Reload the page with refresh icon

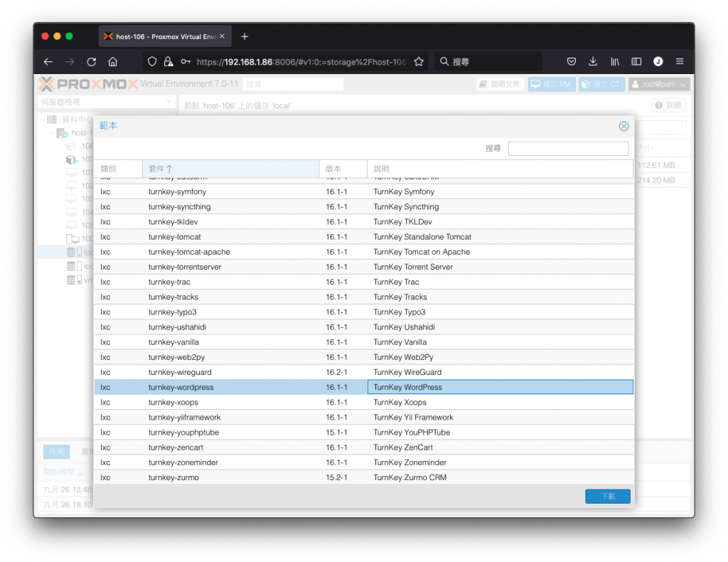pos(92,62)
